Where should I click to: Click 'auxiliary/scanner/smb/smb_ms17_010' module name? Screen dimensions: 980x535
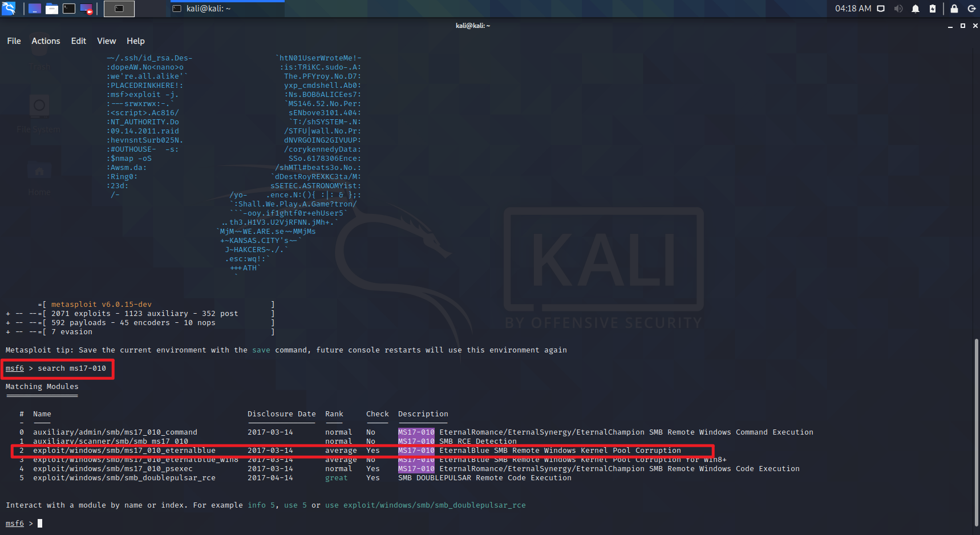111,441
